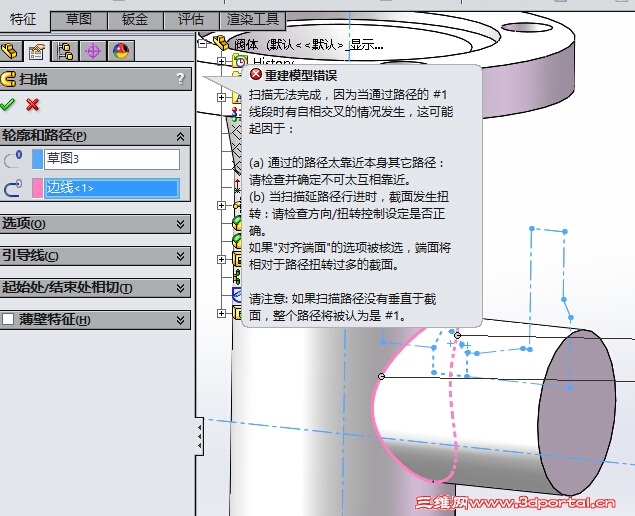This screenshot has width=635, height=516.
Task: Open the 特征 ribbon tab
Action: tap(23, 20)
